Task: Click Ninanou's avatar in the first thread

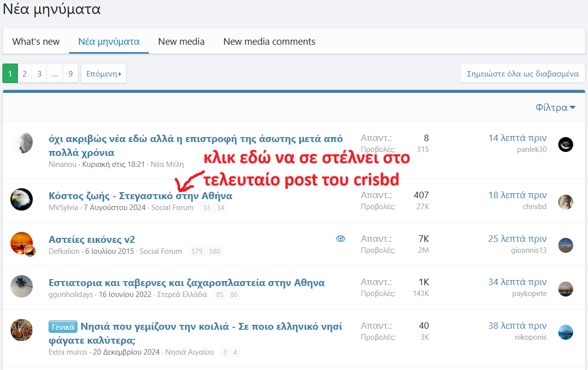Action: [x=22, y=143]
